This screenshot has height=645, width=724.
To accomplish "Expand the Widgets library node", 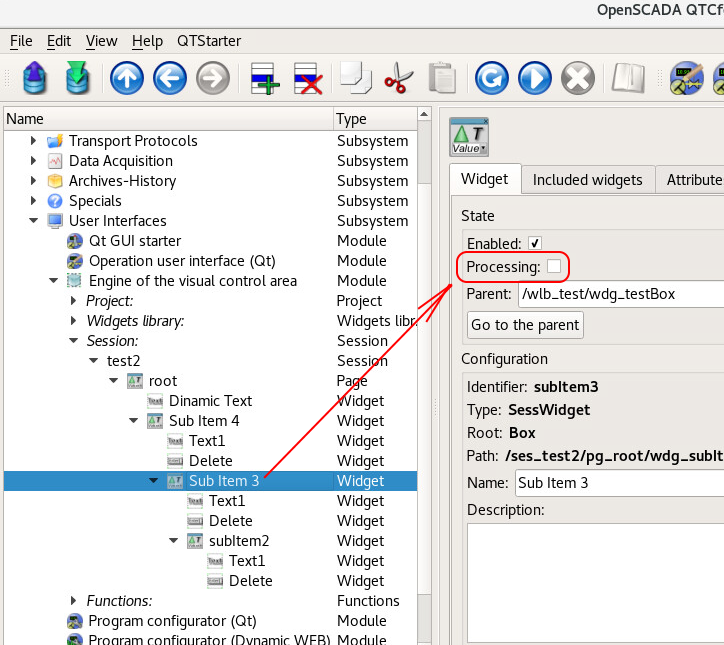I will [x=74, y=321].
